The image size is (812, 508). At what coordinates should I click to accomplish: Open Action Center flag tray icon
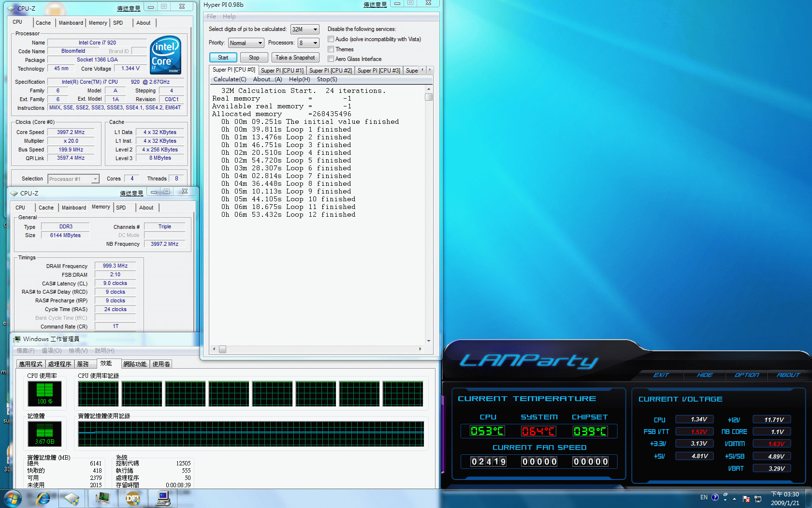click(x=746, y=499)
